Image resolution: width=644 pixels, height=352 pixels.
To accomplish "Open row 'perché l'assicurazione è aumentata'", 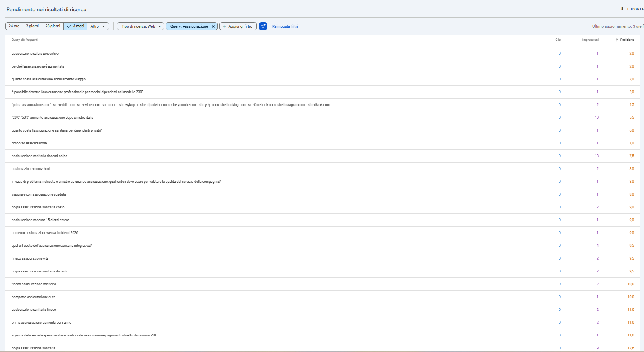I will 323,66.
